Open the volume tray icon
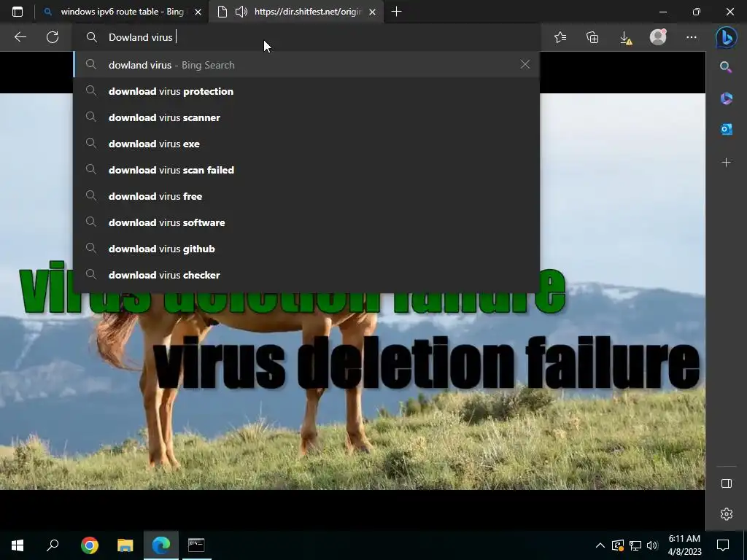The width and height of the screenshot is (747, 560). [x=652, y=545]
